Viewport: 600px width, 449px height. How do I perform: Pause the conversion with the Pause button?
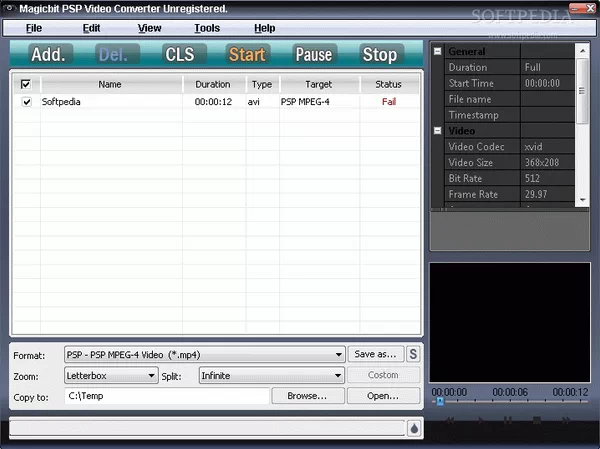(x=313, y=55)
